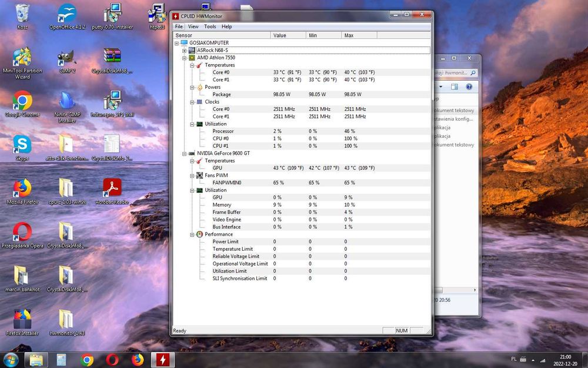
Task: Select the Temperature Limit row
Action: pos(302,249)
